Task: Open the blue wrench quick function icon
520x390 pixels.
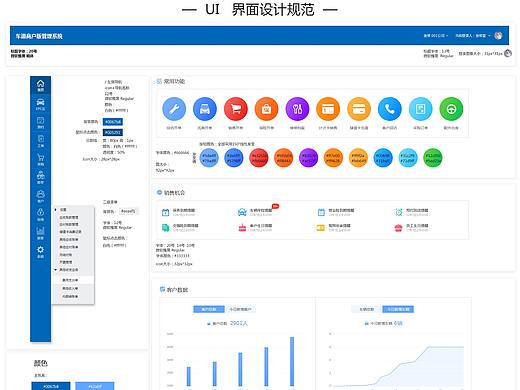Action: point(174,109)
